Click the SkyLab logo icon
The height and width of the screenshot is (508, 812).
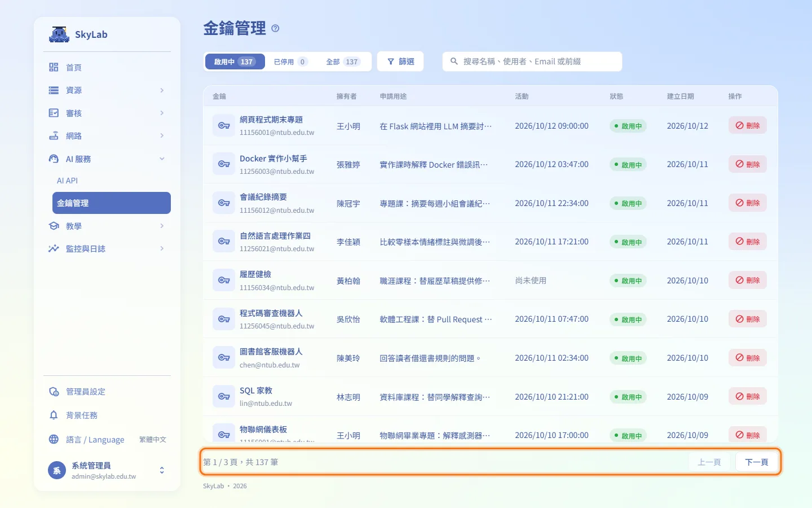point(59,34)
